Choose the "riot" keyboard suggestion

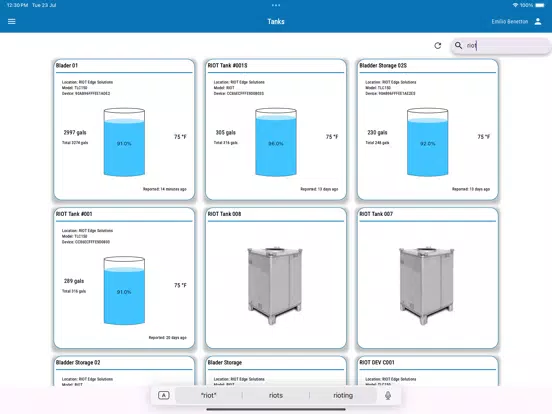point(208,395)
